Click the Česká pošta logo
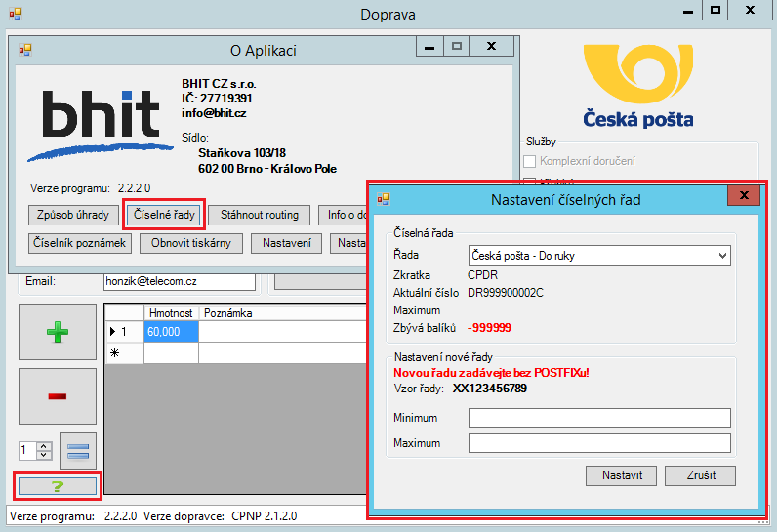Viewport: 777px width, 532px height. (637, 86)
